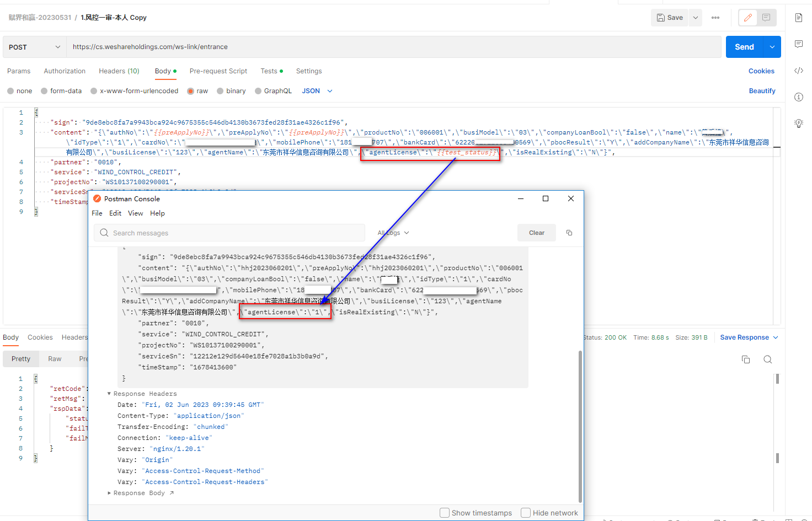This screenshot has height=521, width=812.
Task: Enable Hide network checkbox
Action: [526, 513]
